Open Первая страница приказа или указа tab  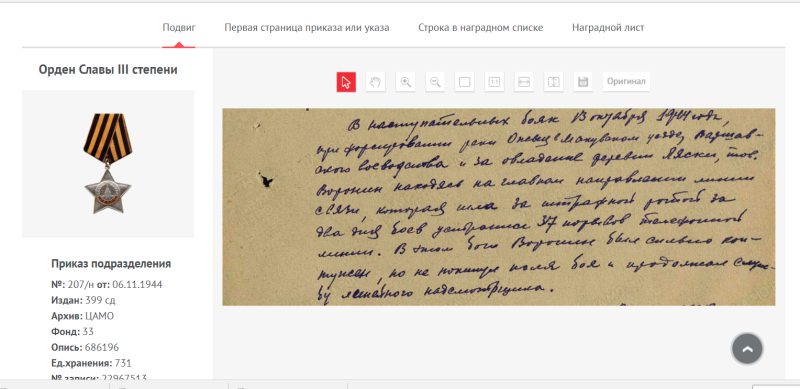click(x=307, y=28)
